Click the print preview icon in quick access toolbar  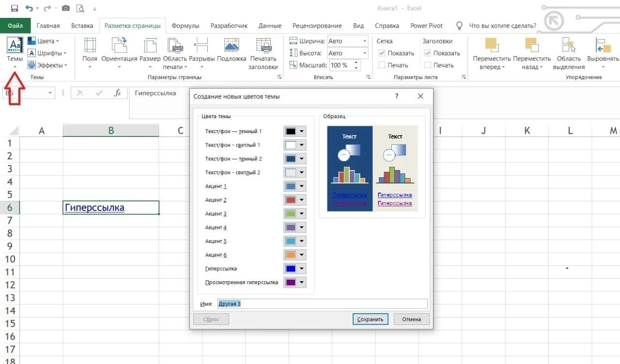pos(80,8)
